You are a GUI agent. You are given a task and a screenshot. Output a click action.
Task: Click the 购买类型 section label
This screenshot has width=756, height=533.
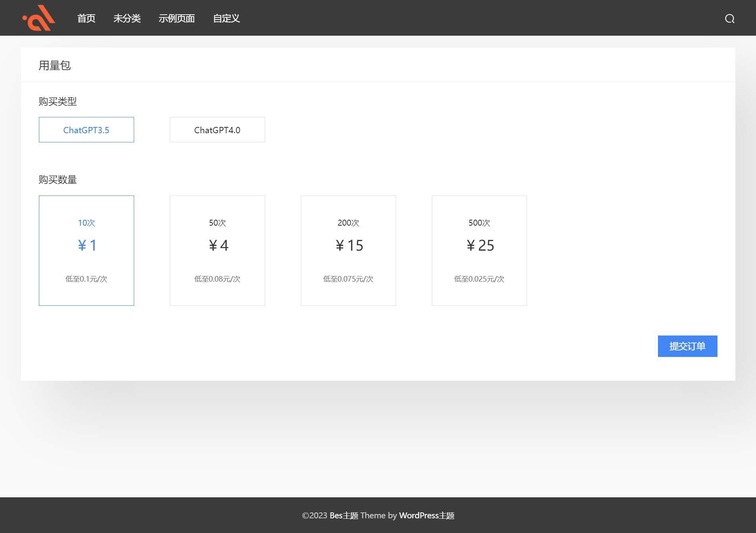click(58, 102)
